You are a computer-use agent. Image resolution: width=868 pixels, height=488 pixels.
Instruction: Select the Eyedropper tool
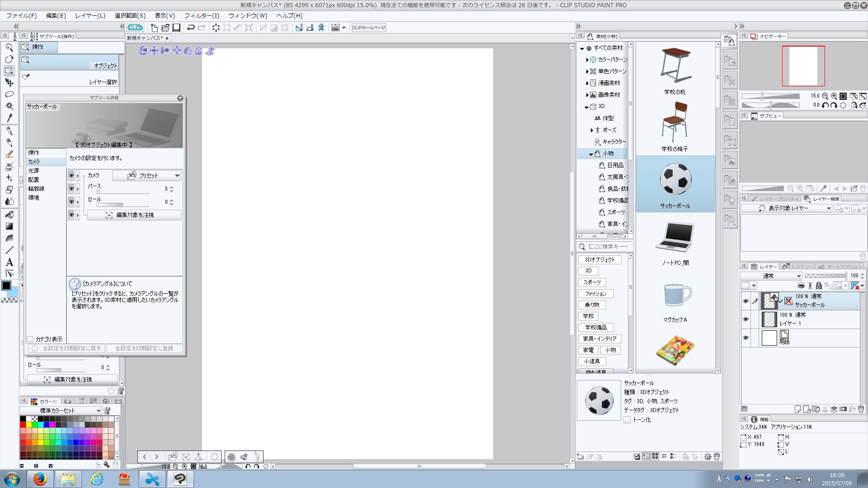click(9, 118)
